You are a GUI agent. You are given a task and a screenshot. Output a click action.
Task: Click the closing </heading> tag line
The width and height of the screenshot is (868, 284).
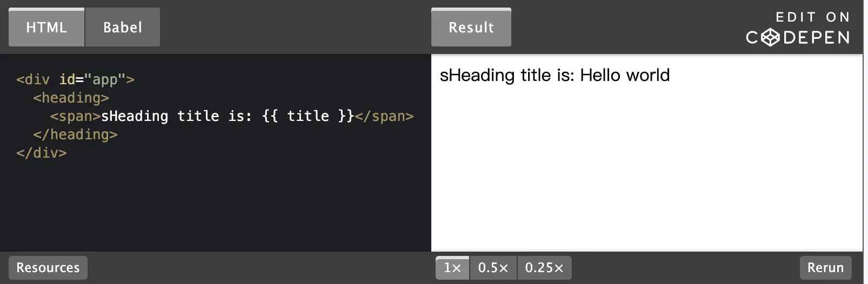[x=75, y=135]
